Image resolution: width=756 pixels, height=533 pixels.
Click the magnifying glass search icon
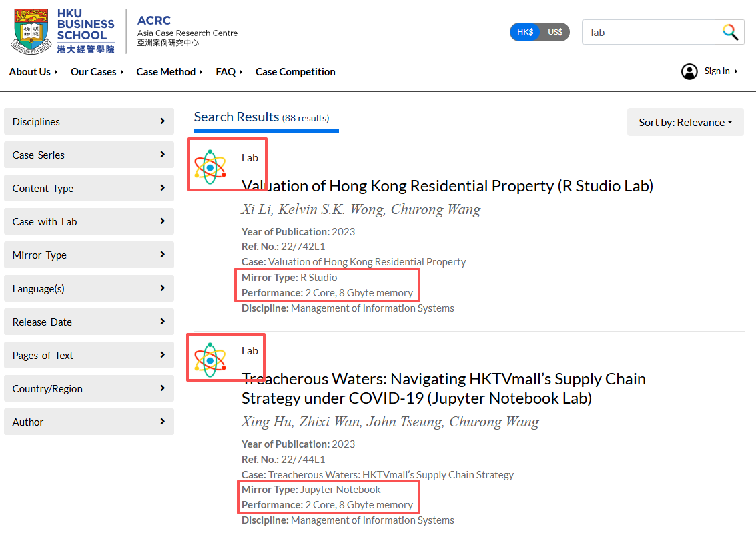pos(729,32)
